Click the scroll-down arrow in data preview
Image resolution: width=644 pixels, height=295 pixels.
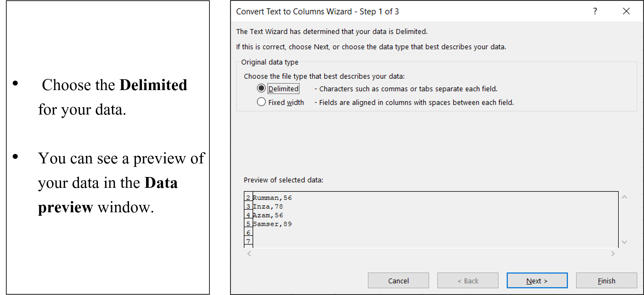point(624,242)
